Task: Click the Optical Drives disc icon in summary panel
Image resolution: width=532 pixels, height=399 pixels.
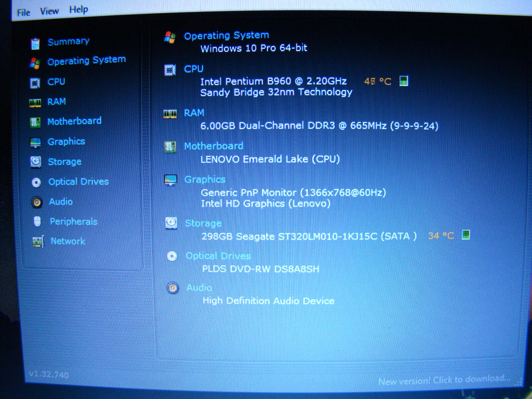Action: 172,256
